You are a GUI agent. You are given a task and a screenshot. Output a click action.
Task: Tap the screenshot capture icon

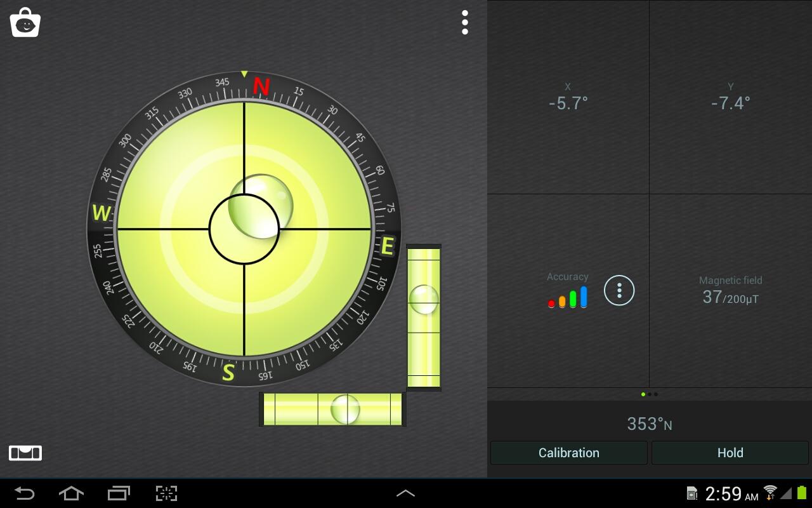166,493
